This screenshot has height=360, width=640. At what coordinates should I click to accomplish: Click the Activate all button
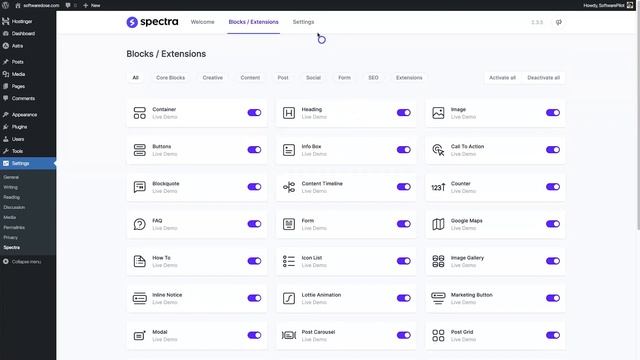502,78
